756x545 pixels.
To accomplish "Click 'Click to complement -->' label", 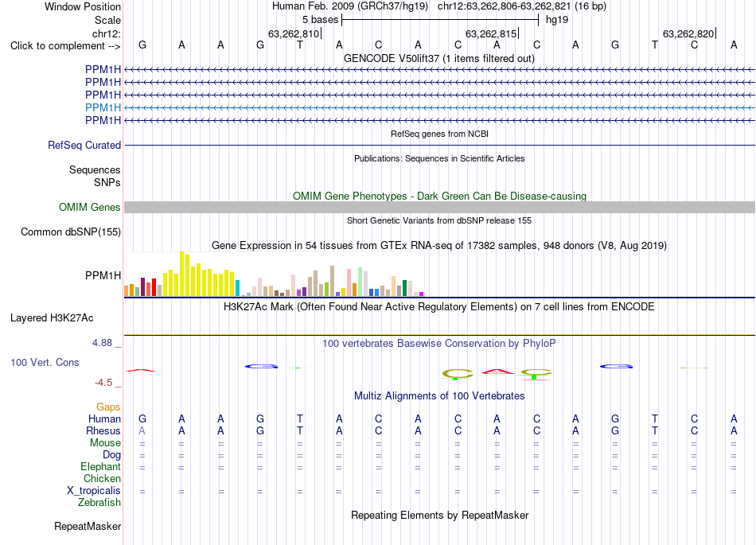I will click(x=65, y=46).
